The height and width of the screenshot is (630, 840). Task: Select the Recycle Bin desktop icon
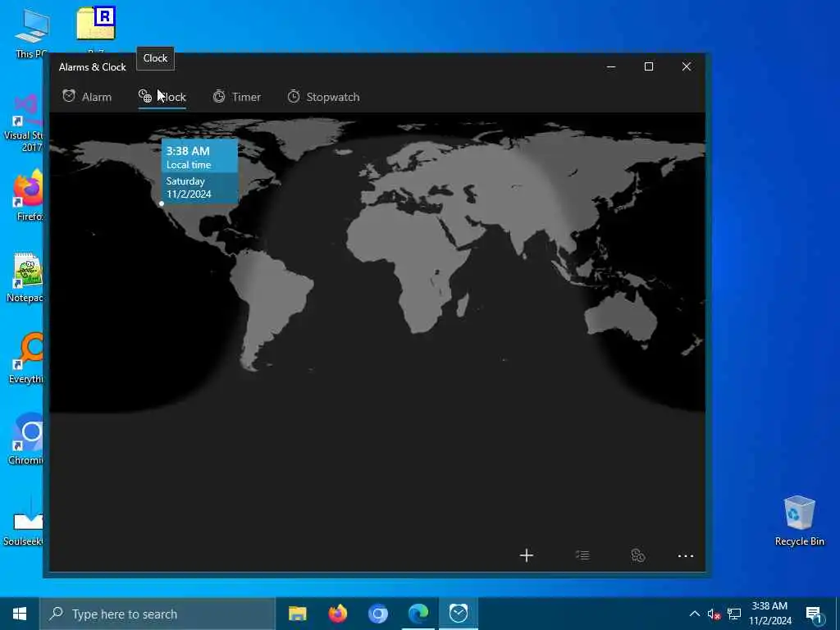click(x=799, y=521)
